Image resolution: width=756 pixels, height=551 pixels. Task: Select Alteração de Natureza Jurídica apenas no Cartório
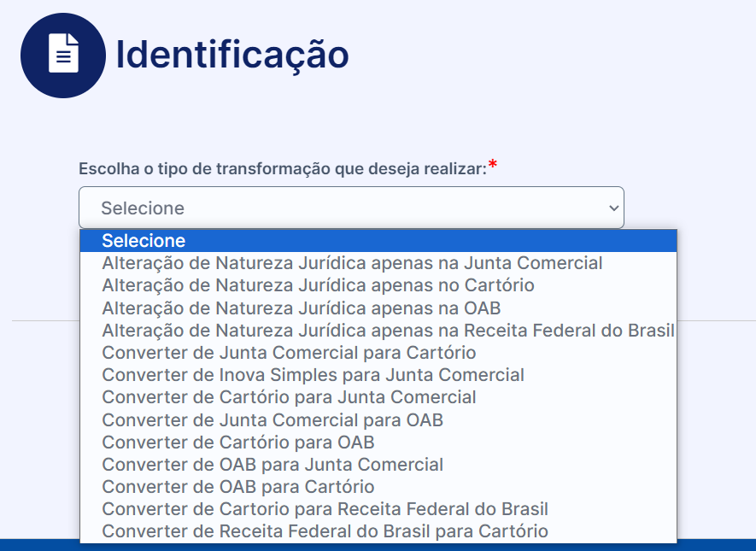pyautogui.click(x=378, y=285)
